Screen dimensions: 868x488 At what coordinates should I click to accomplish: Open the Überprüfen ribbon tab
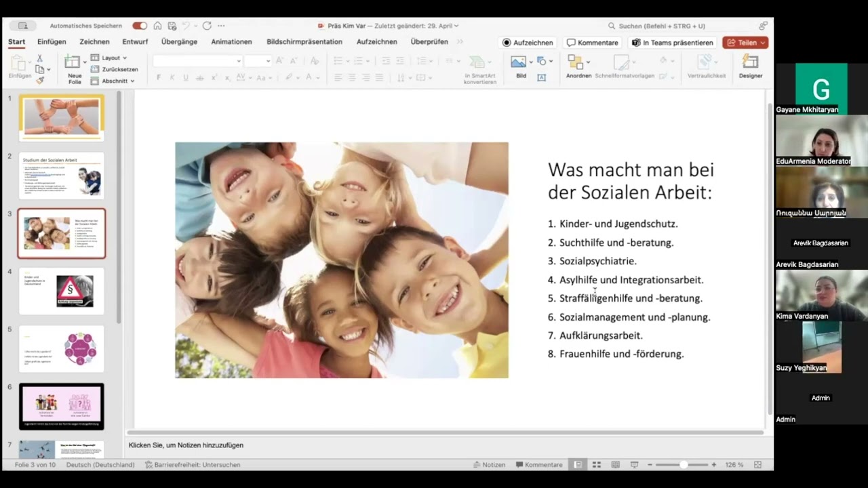(x=429, y=41)
